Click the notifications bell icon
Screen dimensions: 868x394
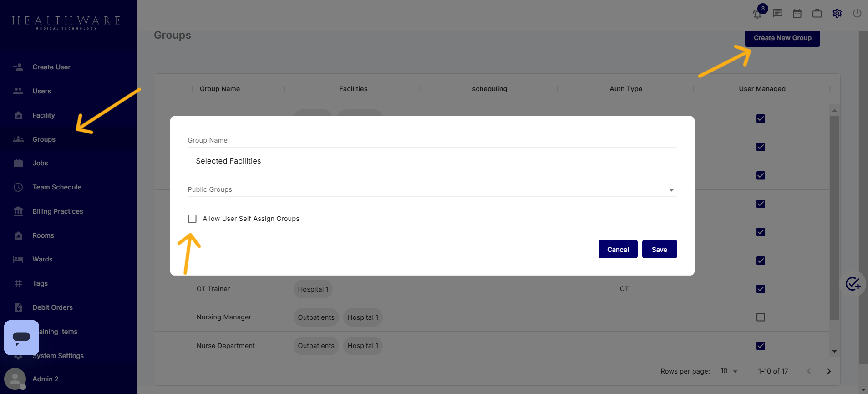pyautogui.click(x=757, y=14)
